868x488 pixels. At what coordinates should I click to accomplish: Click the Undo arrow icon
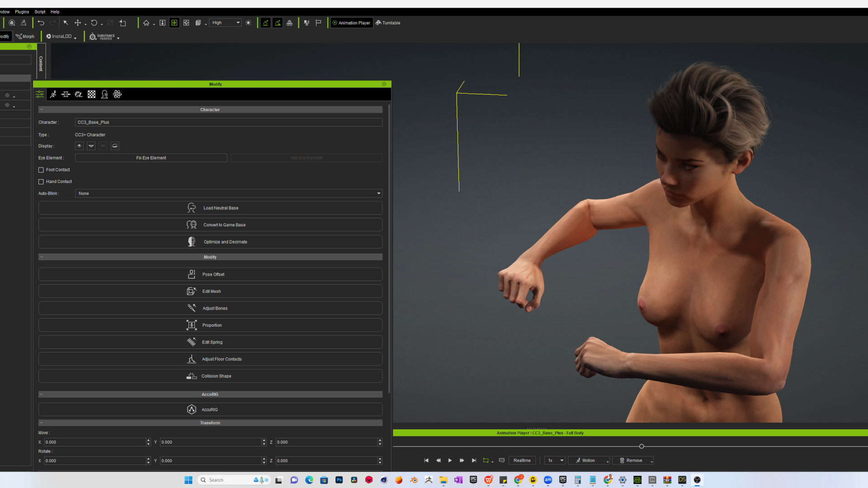(x=41, y=23)
